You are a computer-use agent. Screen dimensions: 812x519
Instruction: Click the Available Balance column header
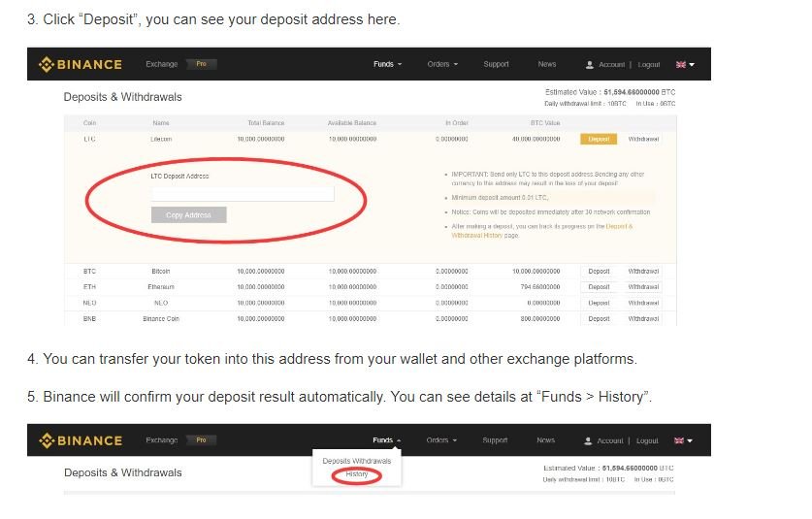tap(352, 123)
